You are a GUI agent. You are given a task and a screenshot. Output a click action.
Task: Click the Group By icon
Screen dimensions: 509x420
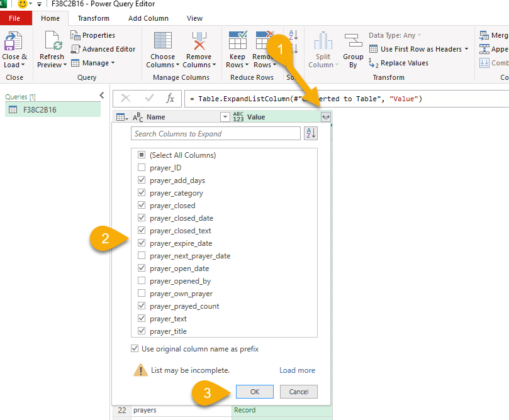click(353, 42)
